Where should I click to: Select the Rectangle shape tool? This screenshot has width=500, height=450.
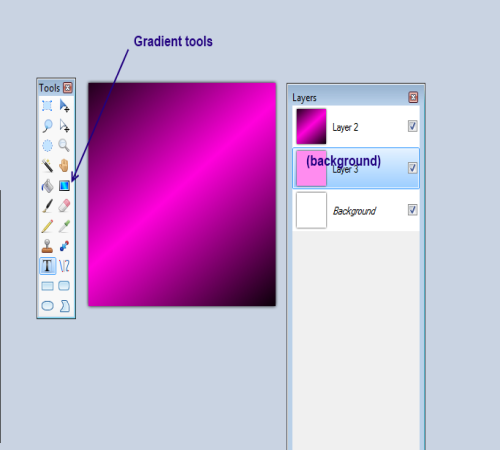tap(47, 286)
